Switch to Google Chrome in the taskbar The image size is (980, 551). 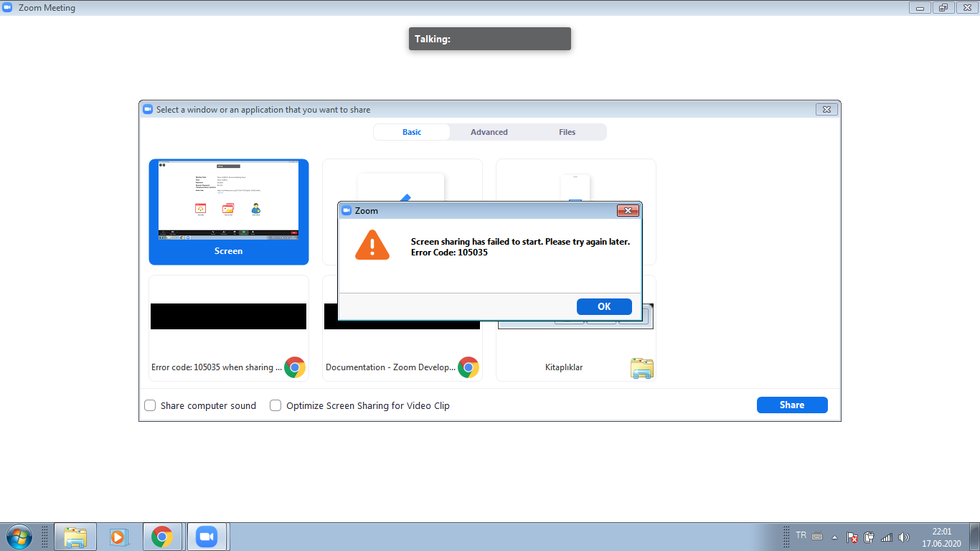coord(162,537)
